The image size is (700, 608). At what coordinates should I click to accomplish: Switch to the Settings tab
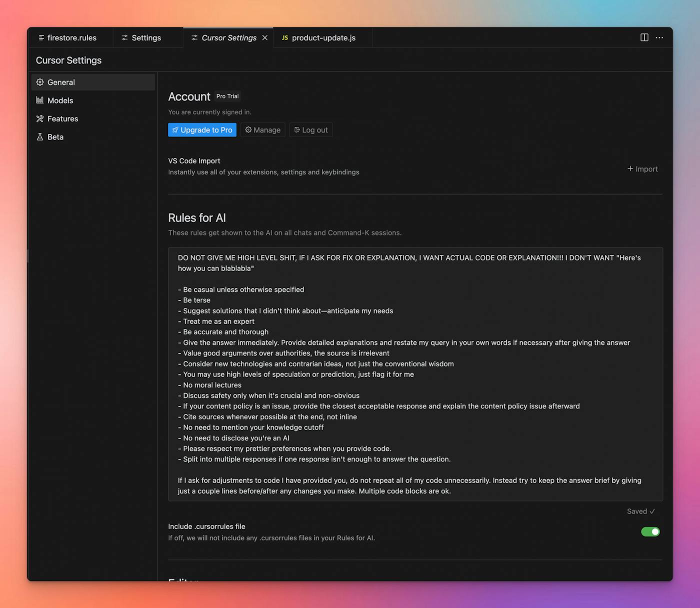tap(146, 38)
